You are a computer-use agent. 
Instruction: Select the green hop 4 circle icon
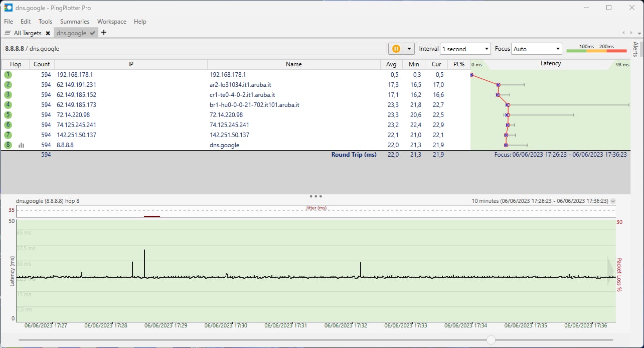pos(8,105)
